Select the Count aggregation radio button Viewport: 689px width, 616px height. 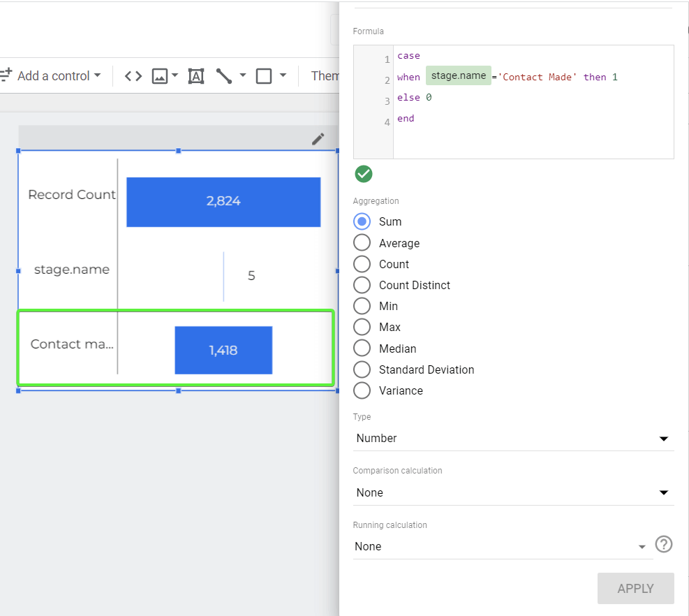[x=362, y=264]
